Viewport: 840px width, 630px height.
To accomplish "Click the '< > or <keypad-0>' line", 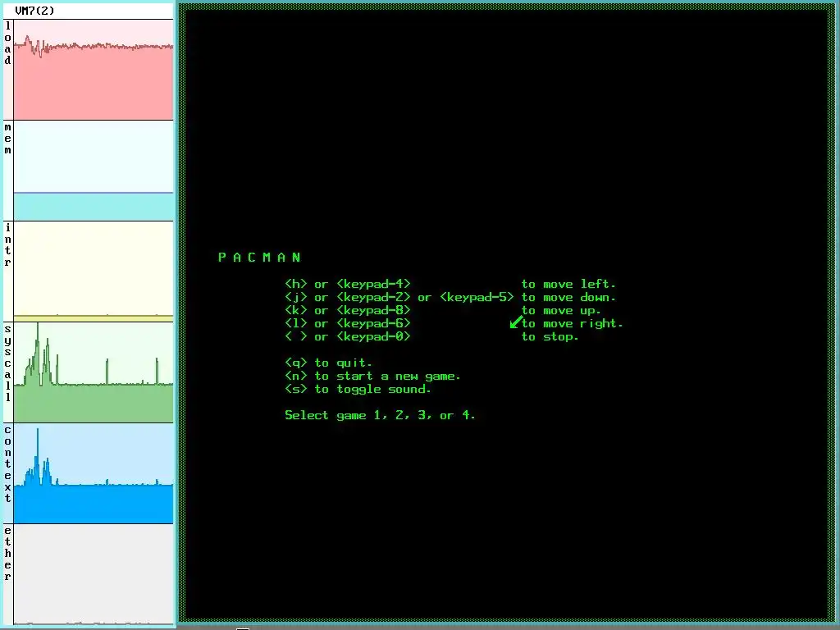I will click(348, 336).
